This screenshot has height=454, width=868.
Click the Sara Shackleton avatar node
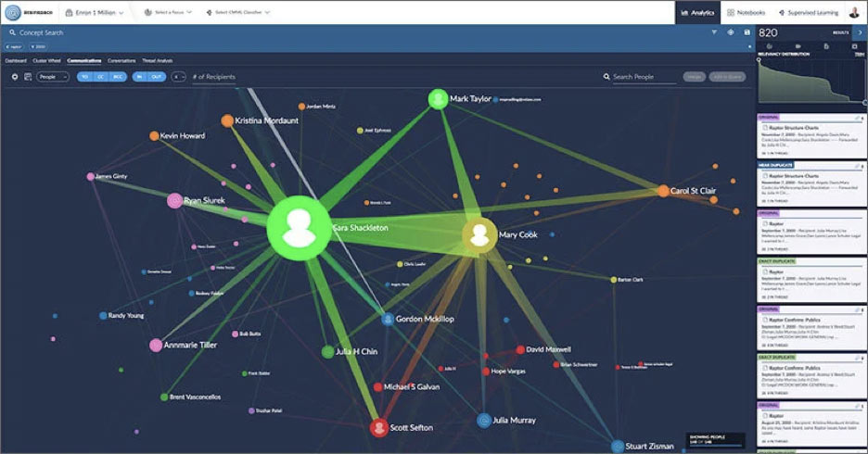click(299, 227)
